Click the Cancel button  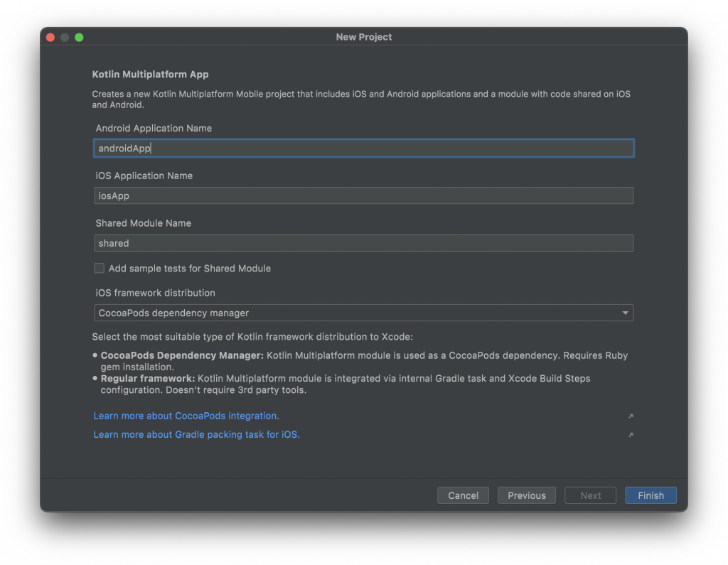463,495
